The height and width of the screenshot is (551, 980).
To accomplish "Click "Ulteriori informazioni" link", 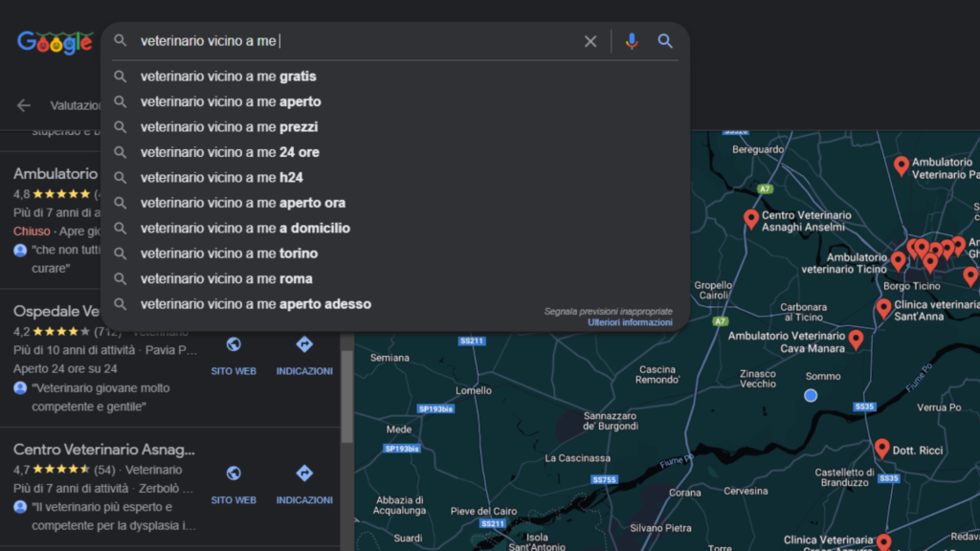I will [x=630, y=322].
